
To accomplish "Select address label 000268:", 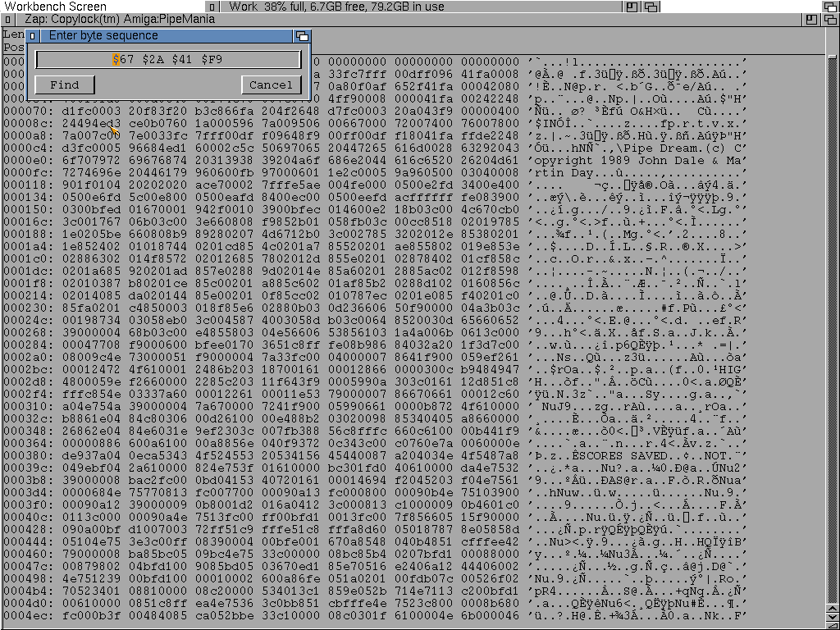I will click(x=29, y=333).
